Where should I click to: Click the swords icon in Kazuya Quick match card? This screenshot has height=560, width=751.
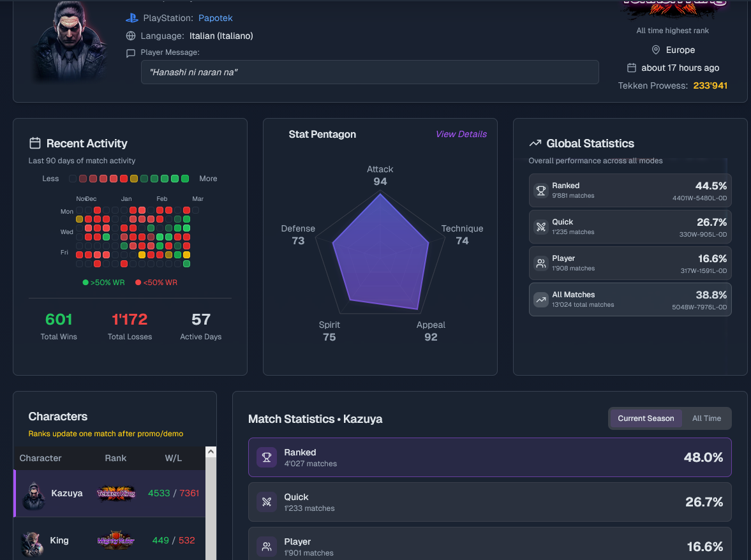coord(267,502)
